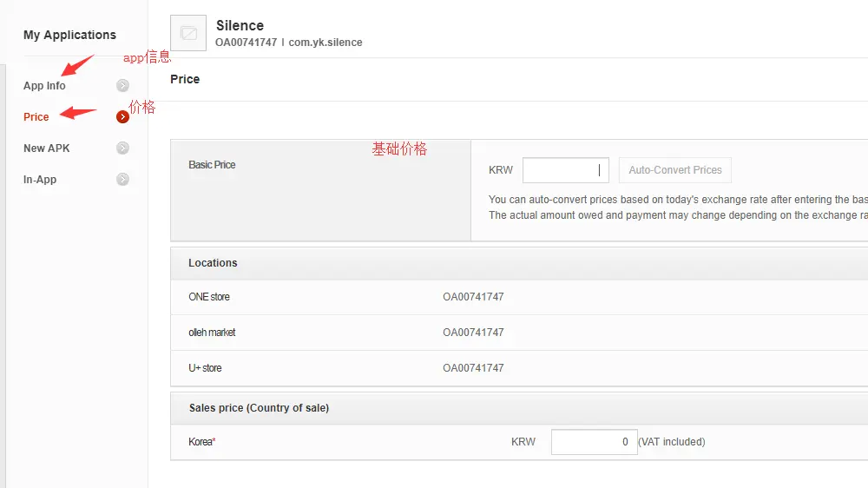This screenshot has height=488, width=868.
Task: Click the Silence app thumbnail icon
Action: click(188, 33)
